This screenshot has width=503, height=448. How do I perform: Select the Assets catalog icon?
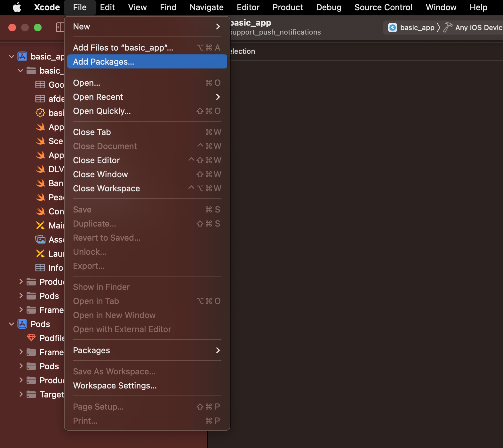tap(40, 239)
